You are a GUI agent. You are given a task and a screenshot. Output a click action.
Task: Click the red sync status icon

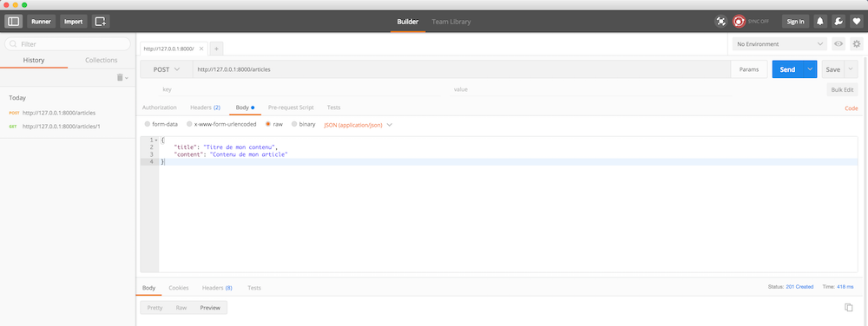pyautogui.click(x=739, y=22)
